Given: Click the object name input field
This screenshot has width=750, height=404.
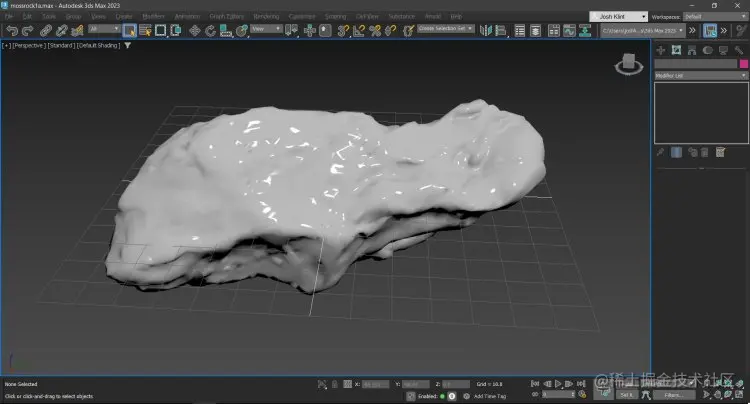Looking at the screenshot, I should (695, 64).
